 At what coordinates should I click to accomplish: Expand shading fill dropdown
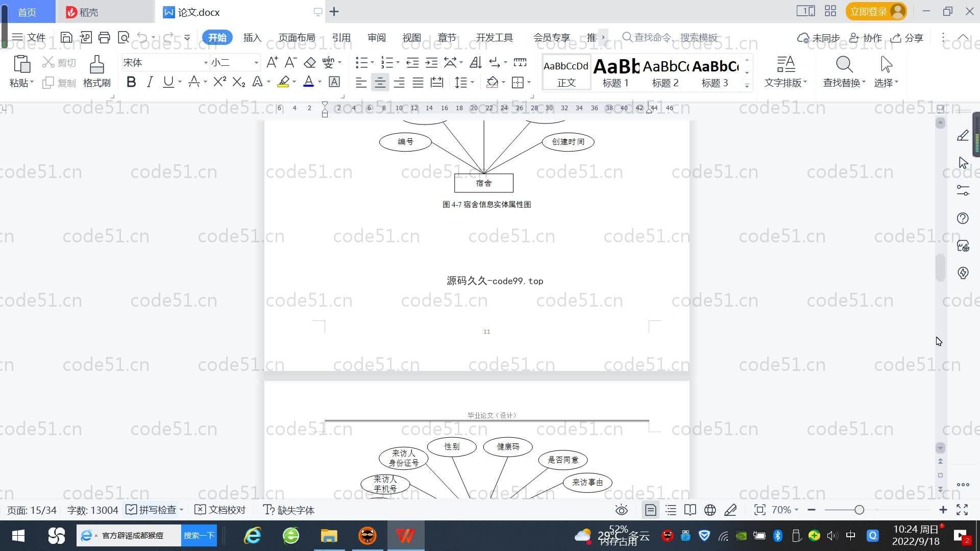coord(503,82)
